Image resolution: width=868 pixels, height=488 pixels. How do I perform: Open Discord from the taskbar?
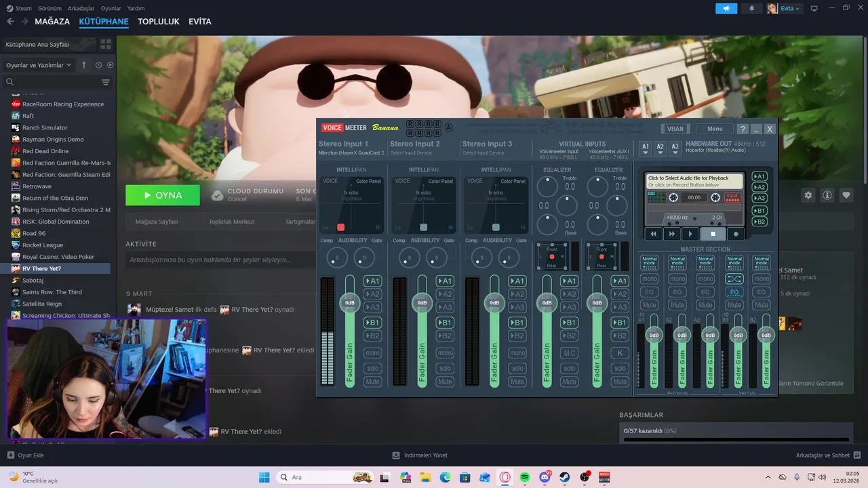(545, 477)
